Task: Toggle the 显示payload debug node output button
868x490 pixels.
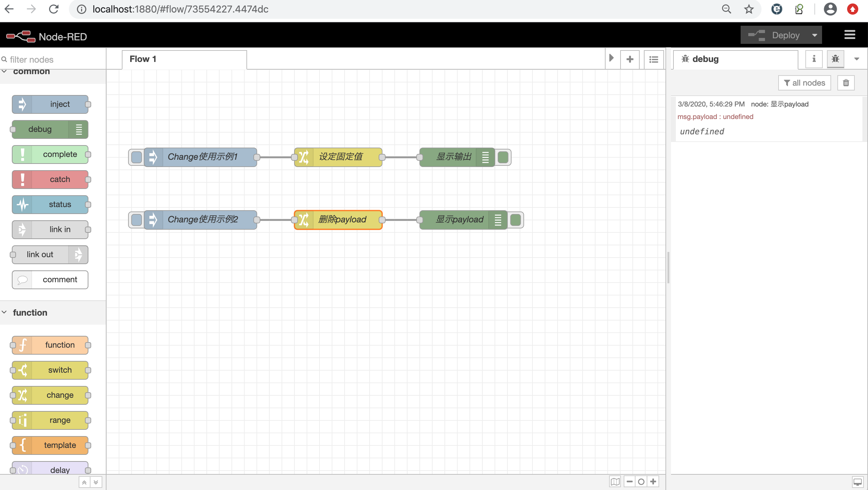Action: point(515,220)
